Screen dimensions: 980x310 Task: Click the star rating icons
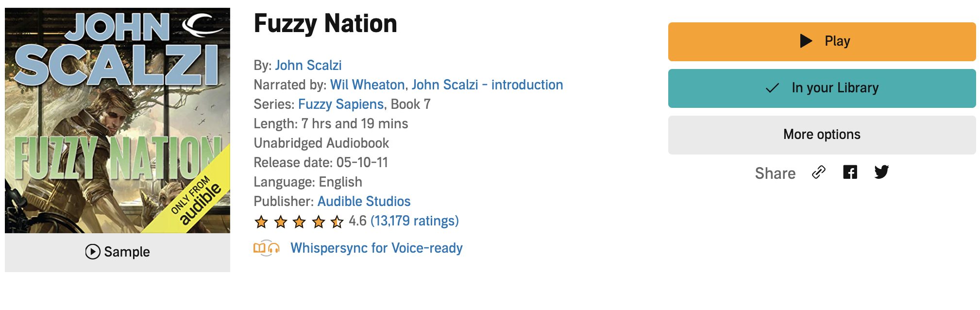tap(299, 222)
